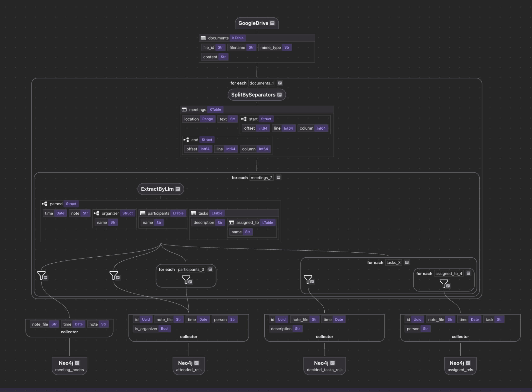Open the note icon beside tasks_3 scope
Image resolution: width=532 pixels, height=392 pixels.
point(407,262)
